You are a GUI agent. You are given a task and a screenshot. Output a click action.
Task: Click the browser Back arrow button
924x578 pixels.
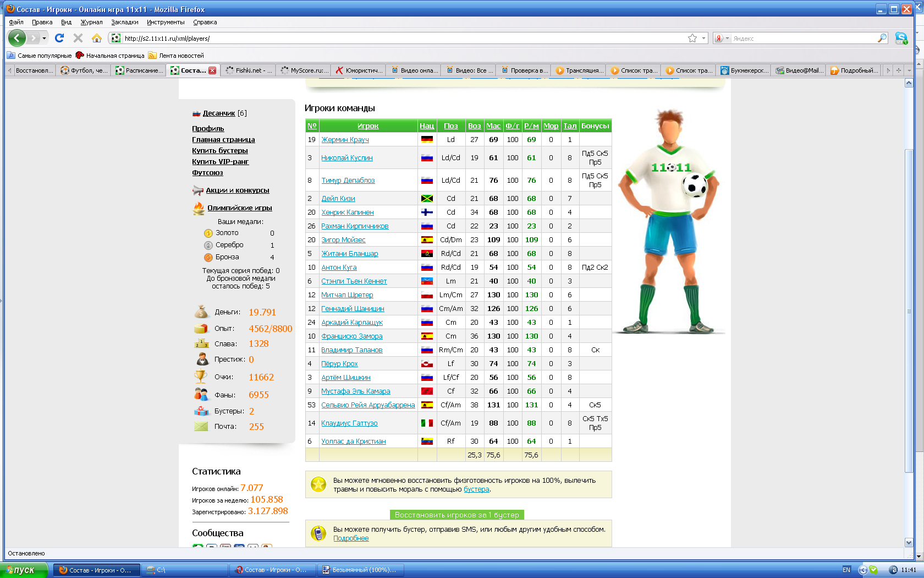[x=16, y=38]
